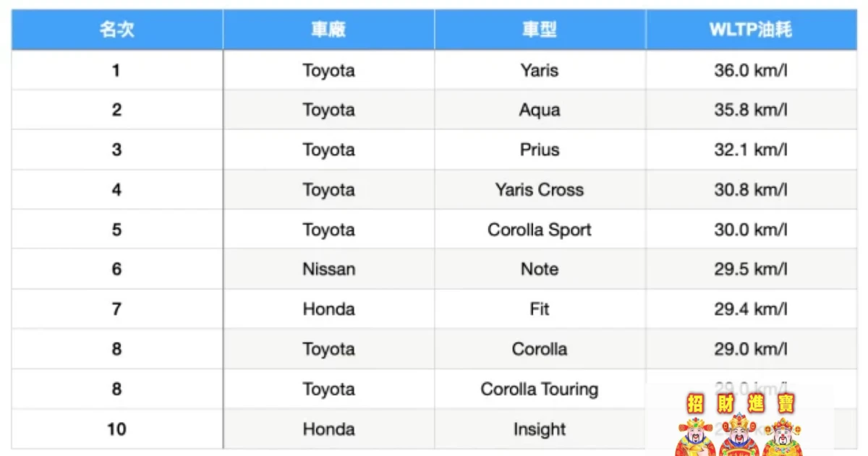Select the Nissan manufacturer cell

pos(328,270)
